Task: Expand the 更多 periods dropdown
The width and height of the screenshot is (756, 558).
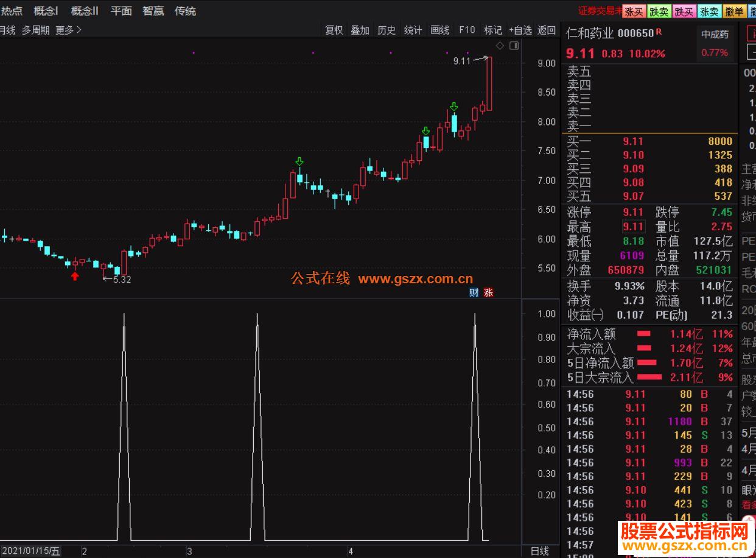Action: 68,30
